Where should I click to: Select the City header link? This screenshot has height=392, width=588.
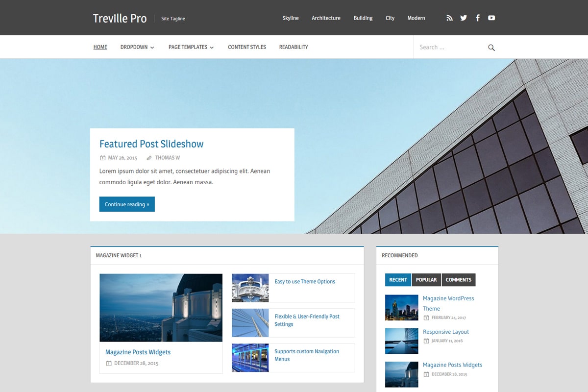[390, 18]
